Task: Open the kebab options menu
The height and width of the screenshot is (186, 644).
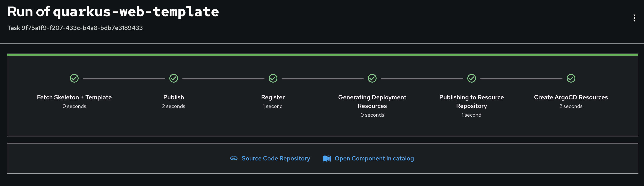Action: point(634,18)
